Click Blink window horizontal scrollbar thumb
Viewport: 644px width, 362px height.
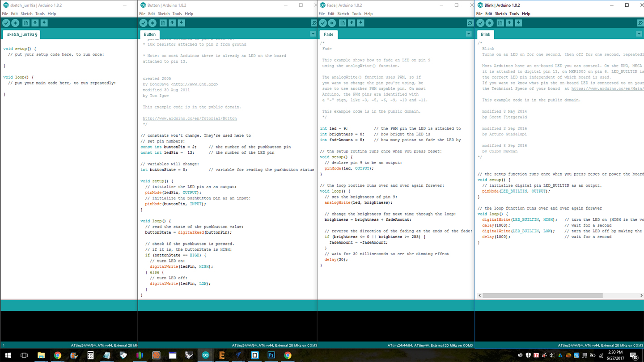542,295
